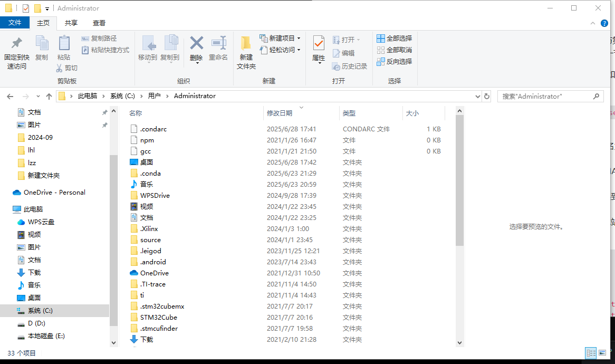Expand breadcrumb arrow after 此电脑
615x364 pixels.
pyautogui.click(x=103, y=96)
